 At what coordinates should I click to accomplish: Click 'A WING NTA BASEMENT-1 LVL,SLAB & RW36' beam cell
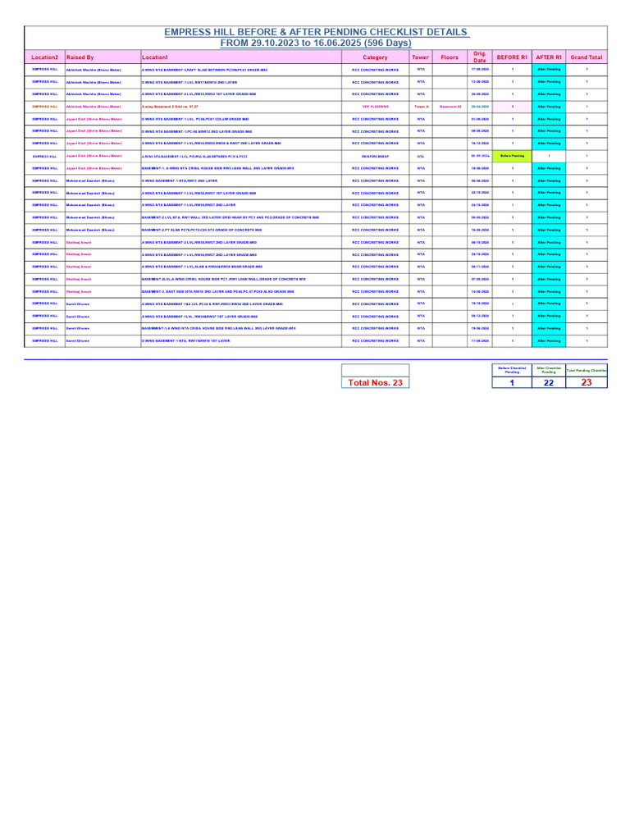[x=241, y=267]
